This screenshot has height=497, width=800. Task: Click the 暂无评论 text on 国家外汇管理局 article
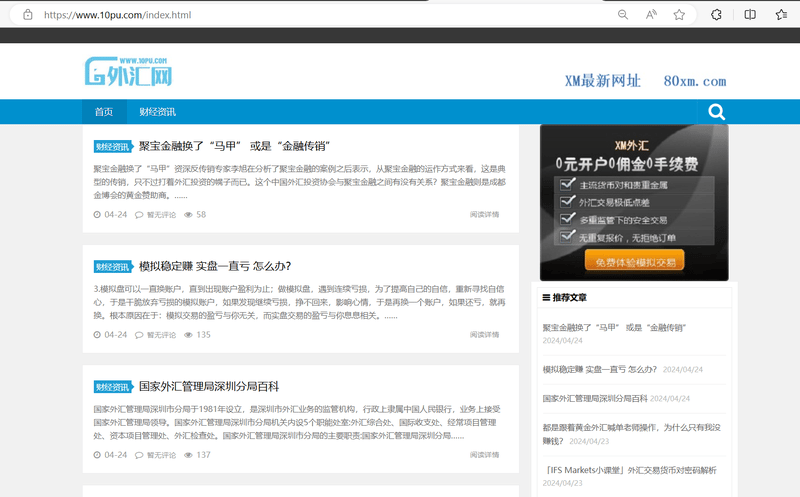(161, 455)
